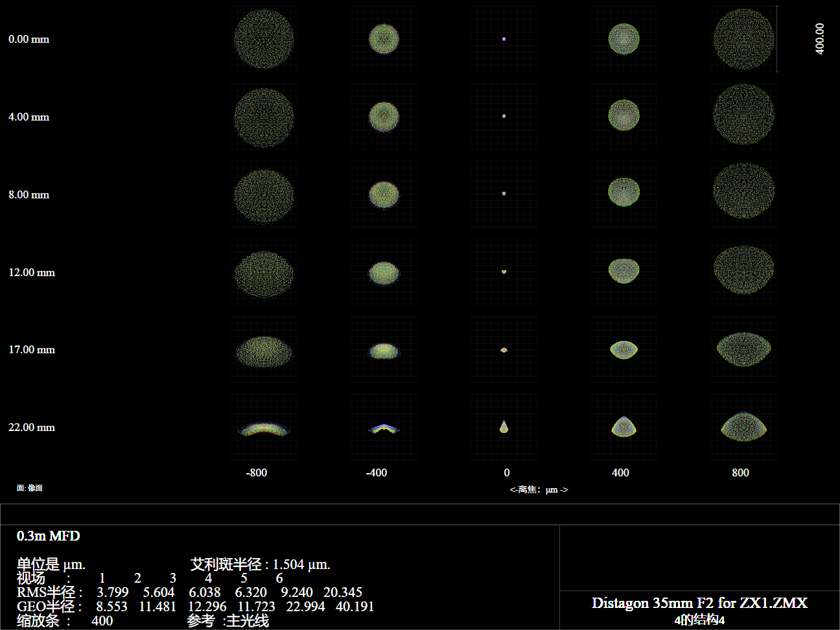840x630 pixels.
Task: Click the vertical 400.00 scale bar label
Action: pos(820,38)
